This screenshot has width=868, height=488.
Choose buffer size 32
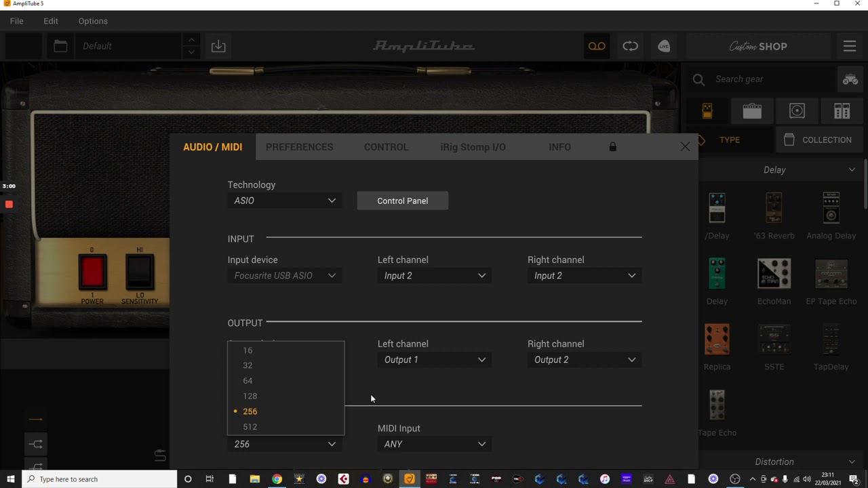coord(285,365)
